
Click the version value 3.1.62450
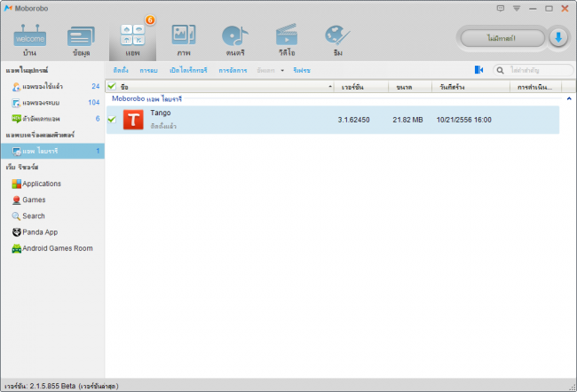(353, 120)
